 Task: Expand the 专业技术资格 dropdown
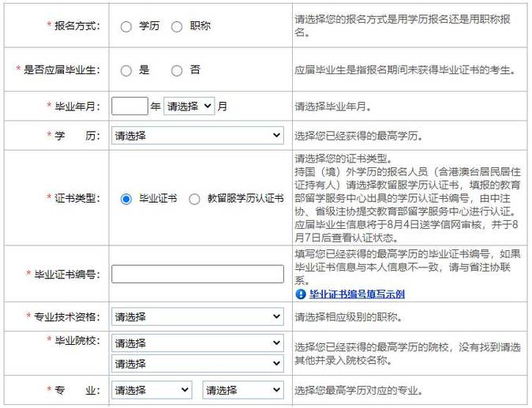pyautogui.click(x=197, y=317)
